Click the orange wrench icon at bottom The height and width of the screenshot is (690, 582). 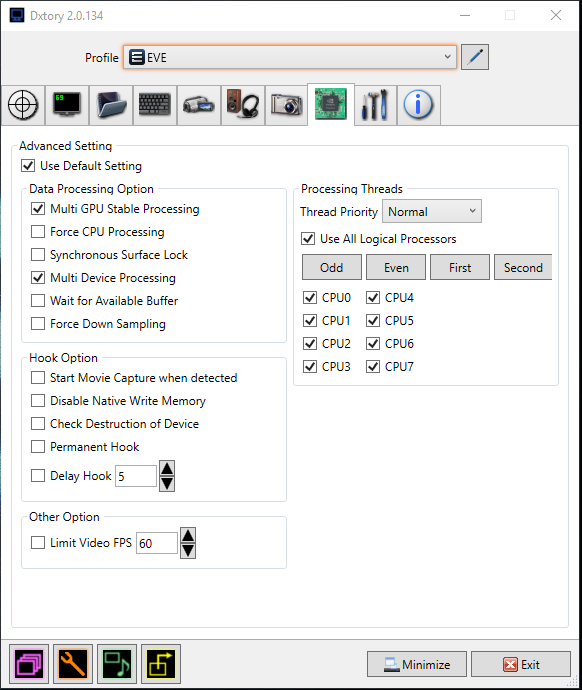[73, 664]
